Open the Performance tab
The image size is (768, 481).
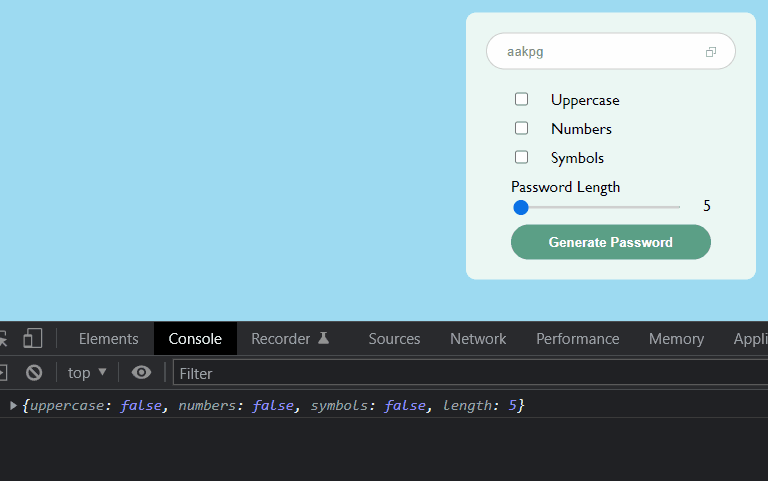[577, 339]
